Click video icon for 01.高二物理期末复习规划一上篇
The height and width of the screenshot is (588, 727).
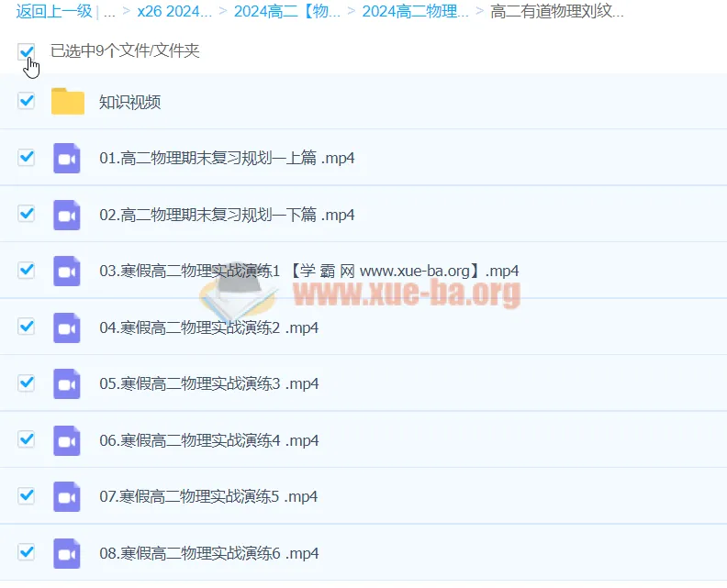coord(67,159)
